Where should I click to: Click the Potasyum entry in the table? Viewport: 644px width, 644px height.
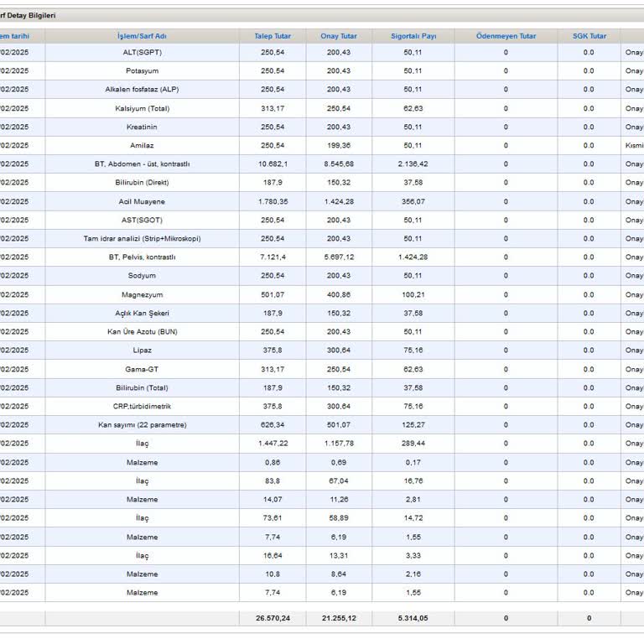click(142, 71)
